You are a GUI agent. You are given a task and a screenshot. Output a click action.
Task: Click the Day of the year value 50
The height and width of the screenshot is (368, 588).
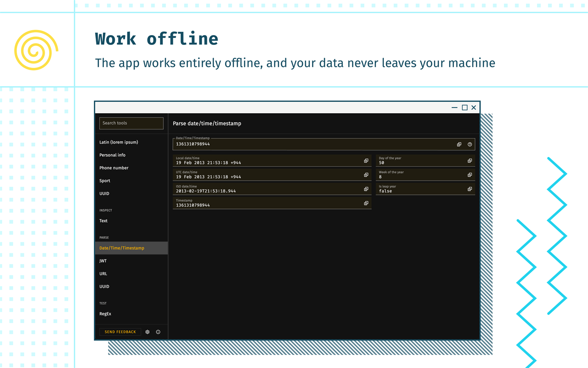(x=382, y=163)
